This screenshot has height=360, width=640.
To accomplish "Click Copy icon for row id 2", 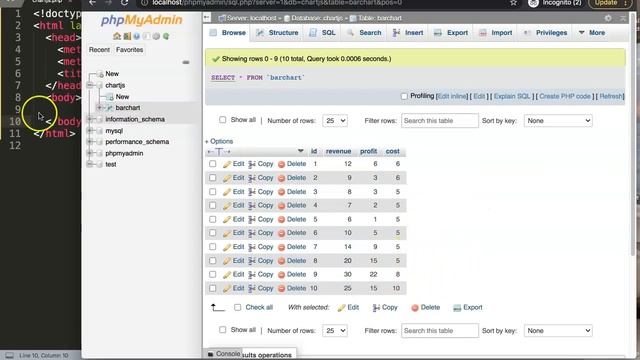I will point(252,178).
